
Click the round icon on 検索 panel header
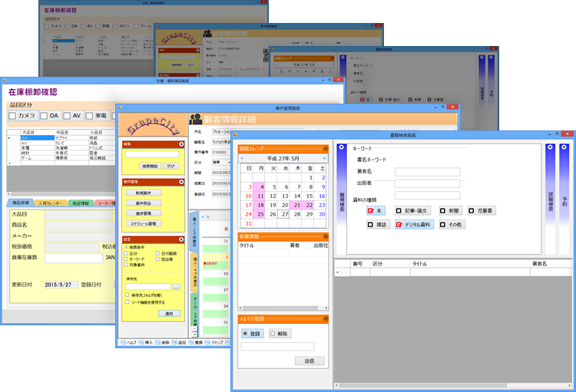(181, 144)
